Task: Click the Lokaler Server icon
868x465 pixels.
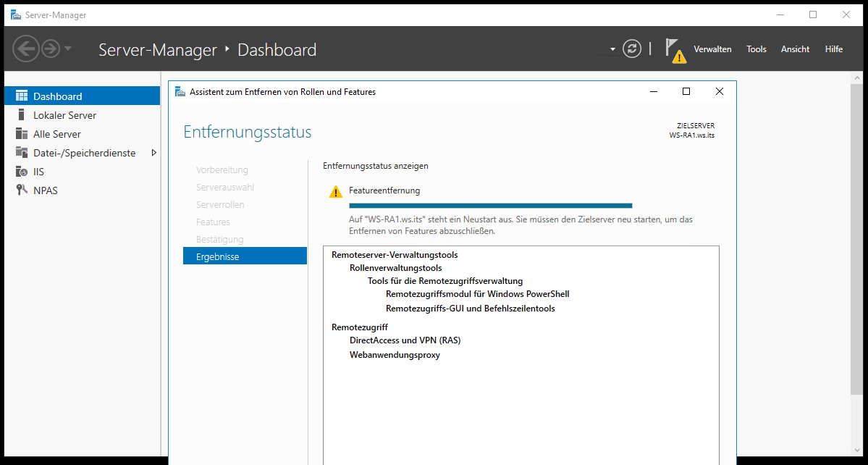Action: point(22,115)
